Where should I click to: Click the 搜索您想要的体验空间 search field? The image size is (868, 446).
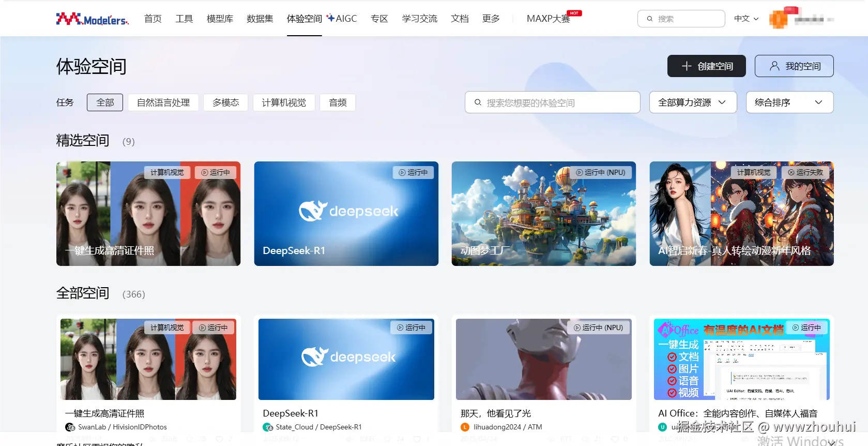pos(552,102)
